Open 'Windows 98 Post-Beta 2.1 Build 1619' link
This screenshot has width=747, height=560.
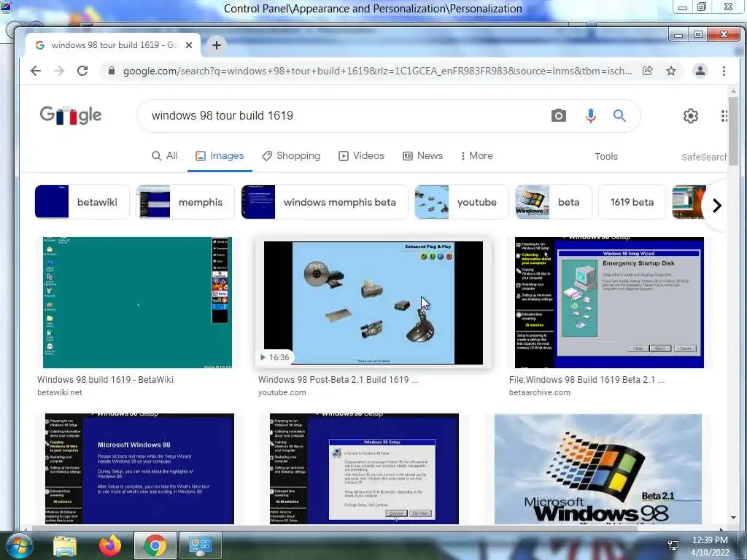tap(338, 379)
